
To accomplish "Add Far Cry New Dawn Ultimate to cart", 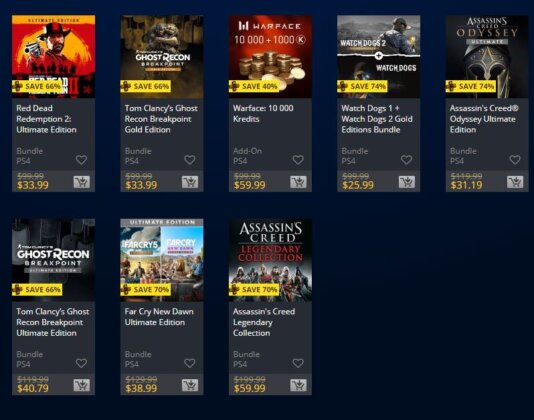I will click(190, 385).
